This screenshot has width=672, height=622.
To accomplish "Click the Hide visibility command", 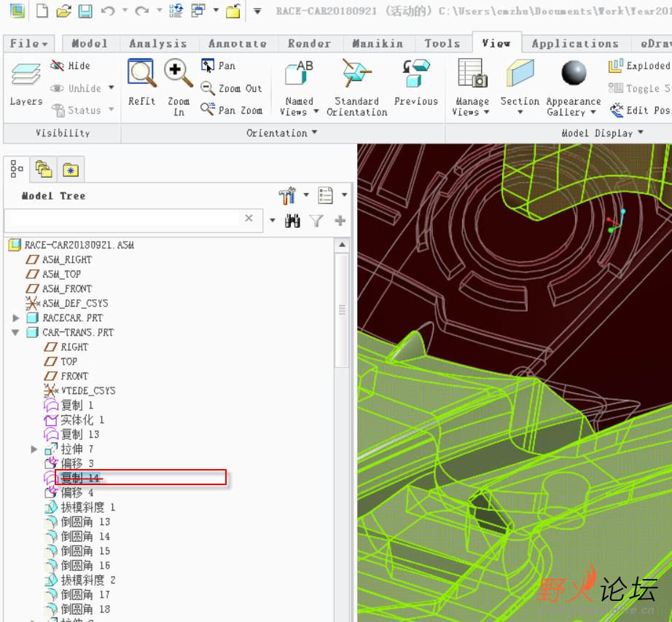I will [70, 66].
